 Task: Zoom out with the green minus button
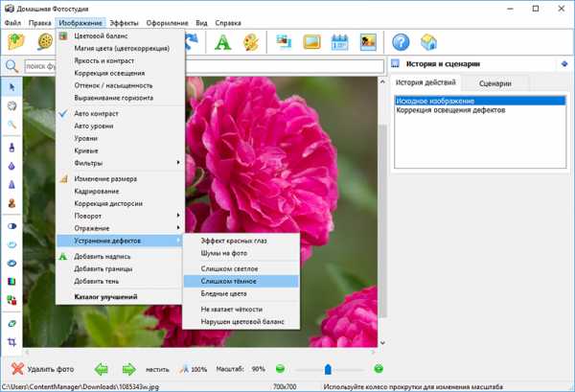(280, 369)
